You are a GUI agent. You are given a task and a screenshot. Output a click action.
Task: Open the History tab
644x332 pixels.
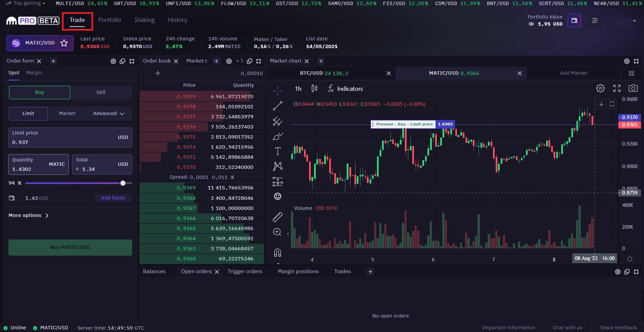click(178, 20)
